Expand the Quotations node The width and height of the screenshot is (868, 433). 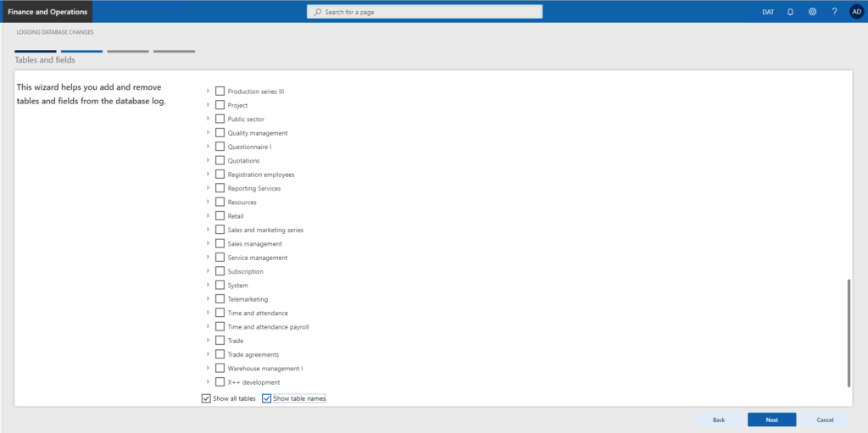click(209, 160)
